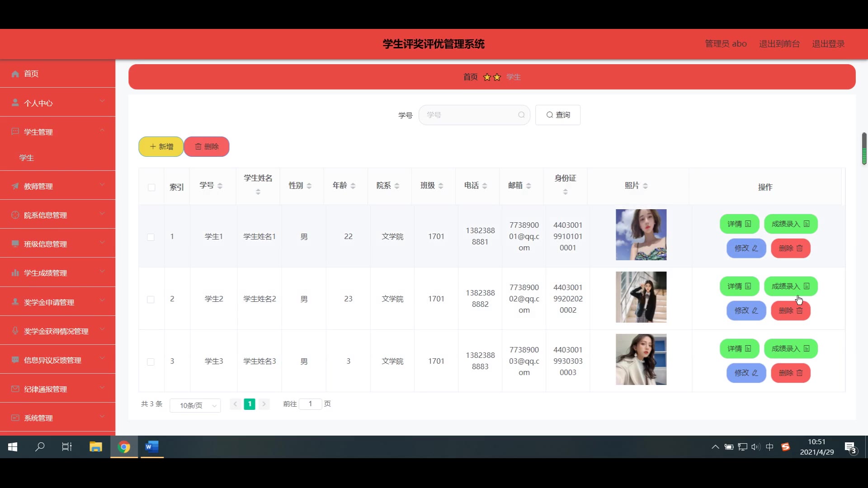Sort by 照片 column arrows
Viewport: 868px width, 488px height.
point(645,186)
